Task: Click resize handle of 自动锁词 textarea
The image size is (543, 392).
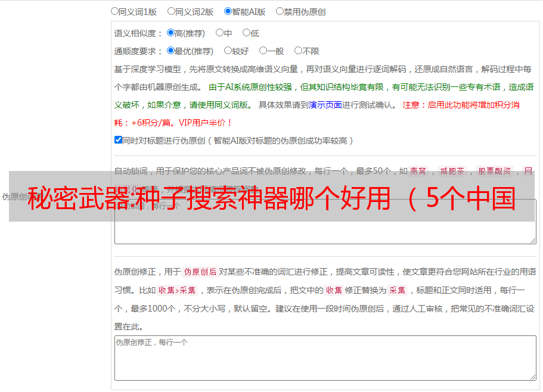Action: pyautogui.click(x=533, y=241)
